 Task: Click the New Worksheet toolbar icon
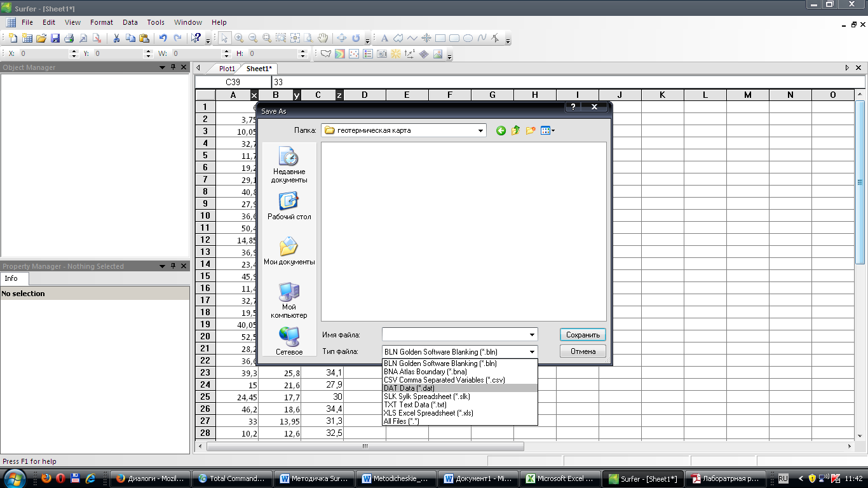[27, 38]
